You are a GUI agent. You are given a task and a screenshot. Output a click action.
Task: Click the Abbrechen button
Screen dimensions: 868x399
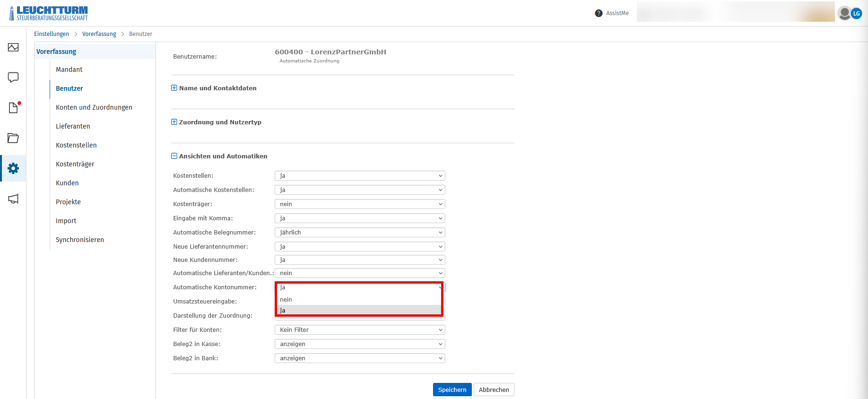point(494,390)
